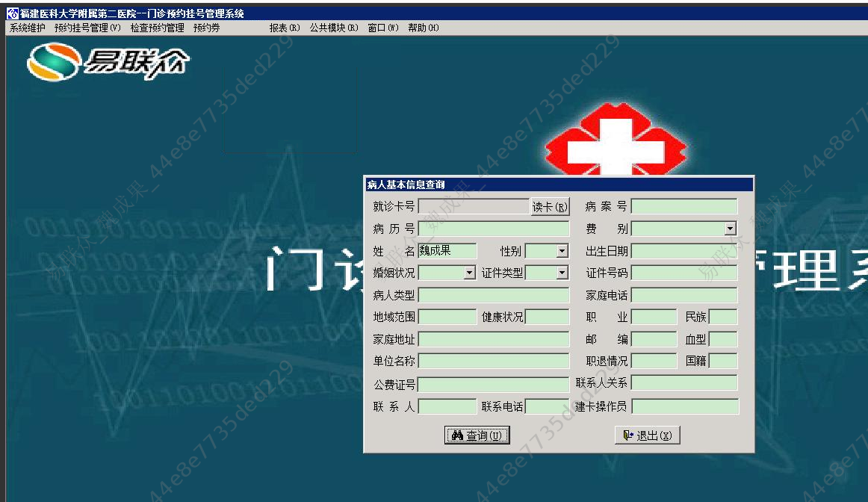
Task: Expand the 性别 dropdown
Action: click(x=562, y=251)
